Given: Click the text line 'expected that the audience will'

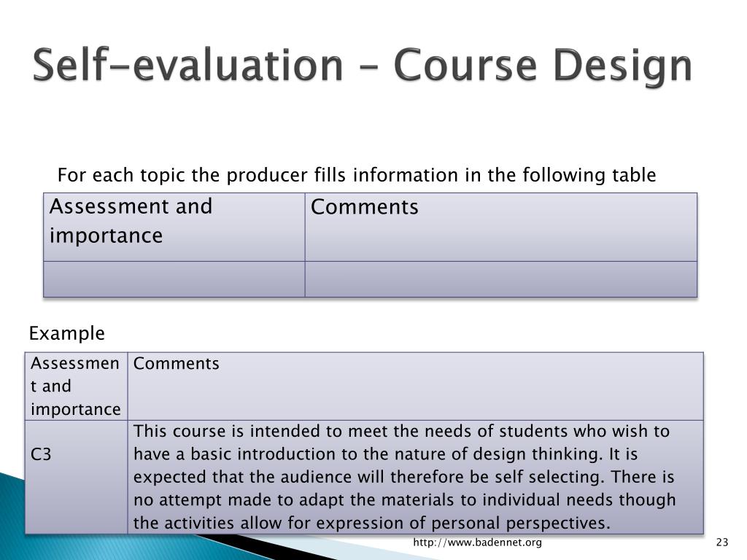Looking at the screenshot, I should pyautogui.click(x=403, y=477).
